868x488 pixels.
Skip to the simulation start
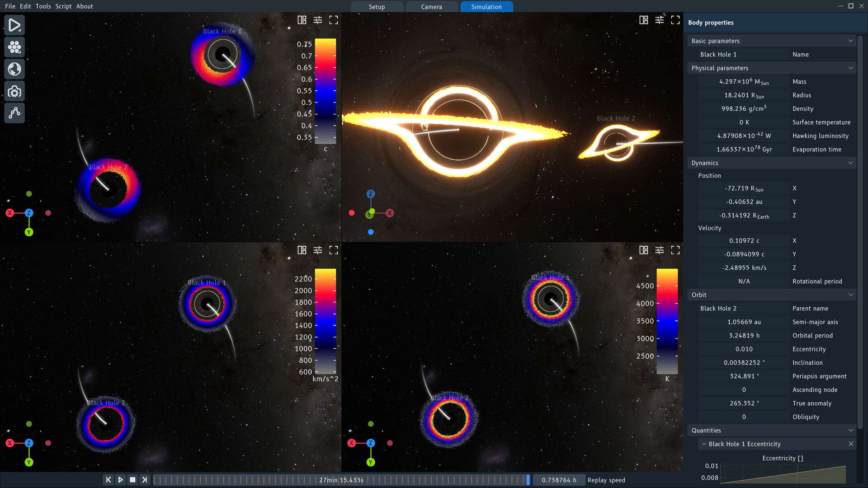tap(108, 479)
